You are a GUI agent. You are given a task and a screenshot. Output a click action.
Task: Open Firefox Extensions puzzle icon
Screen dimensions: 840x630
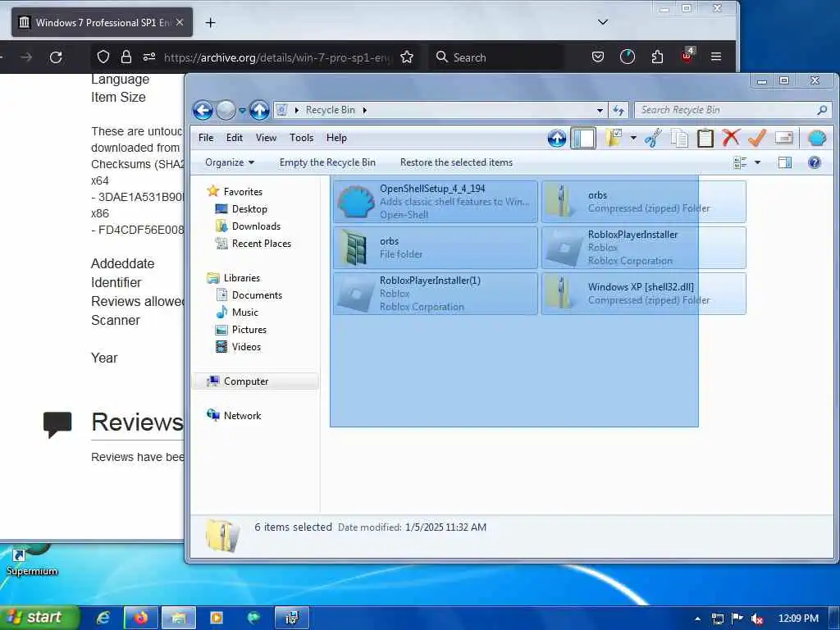657,57
